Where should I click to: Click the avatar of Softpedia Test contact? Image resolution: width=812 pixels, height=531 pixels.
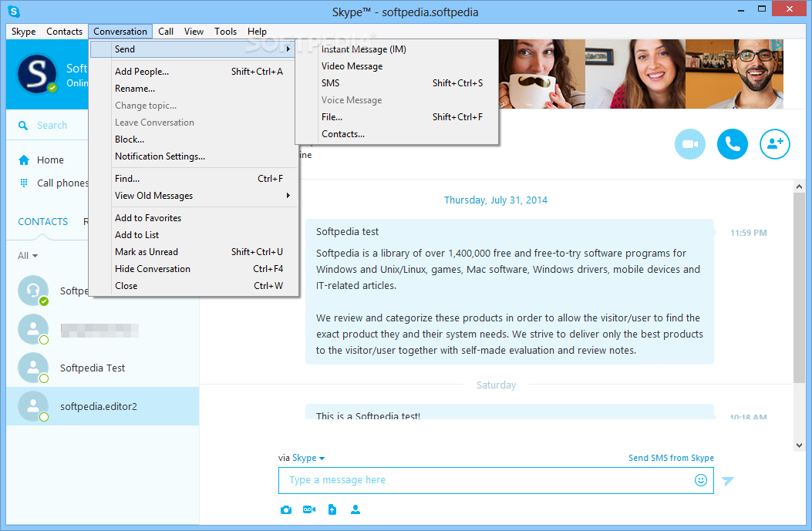33,368
